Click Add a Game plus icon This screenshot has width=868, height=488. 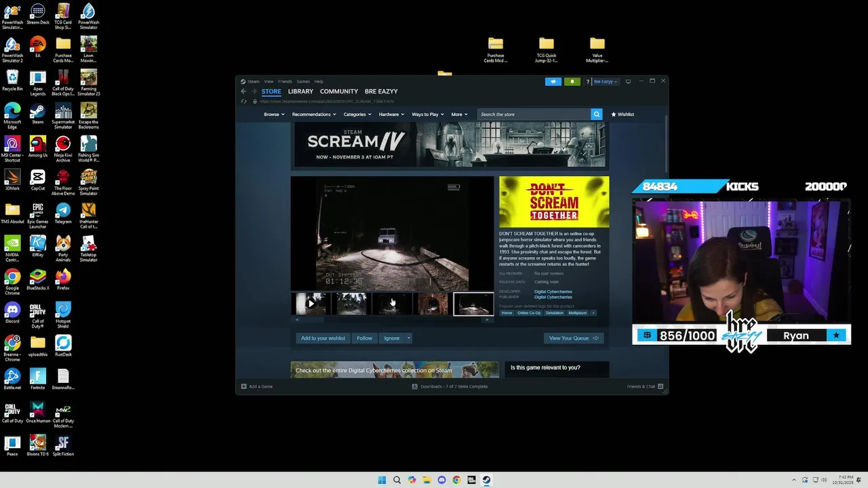(244, 386)
